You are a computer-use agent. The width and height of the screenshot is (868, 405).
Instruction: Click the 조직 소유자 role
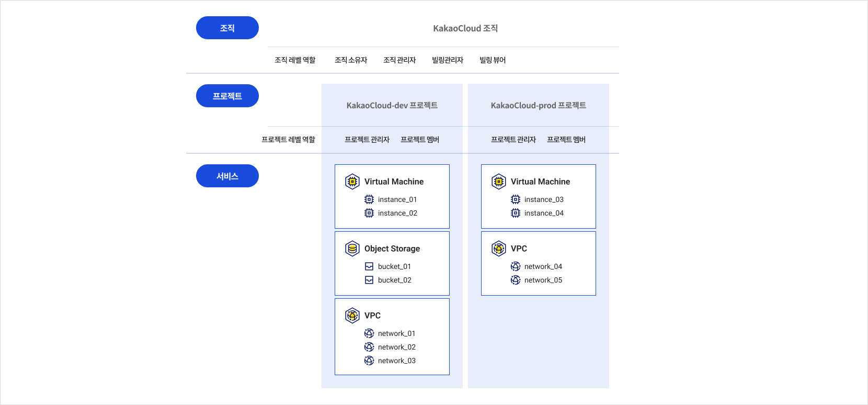351,60
